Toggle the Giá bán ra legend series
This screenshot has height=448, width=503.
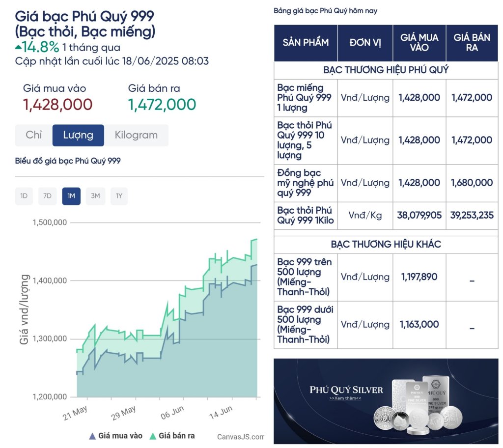[x=172, y=436]
